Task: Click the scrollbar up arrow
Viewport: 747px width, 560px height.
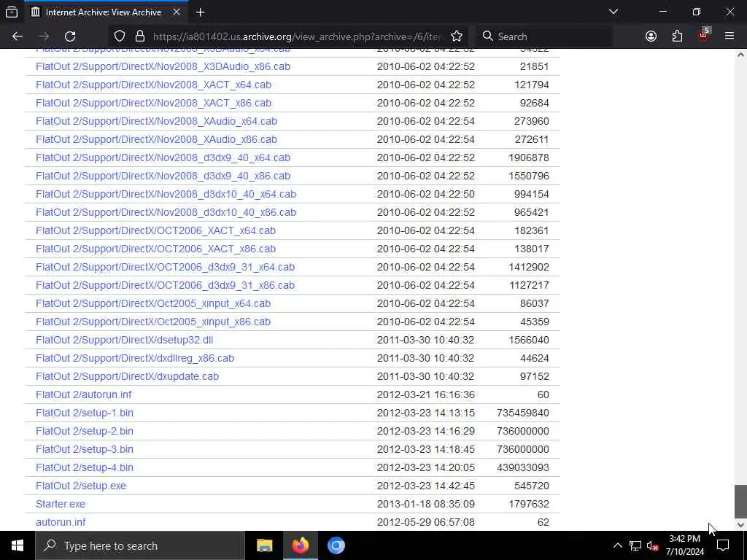Action: tap(740, 54)
